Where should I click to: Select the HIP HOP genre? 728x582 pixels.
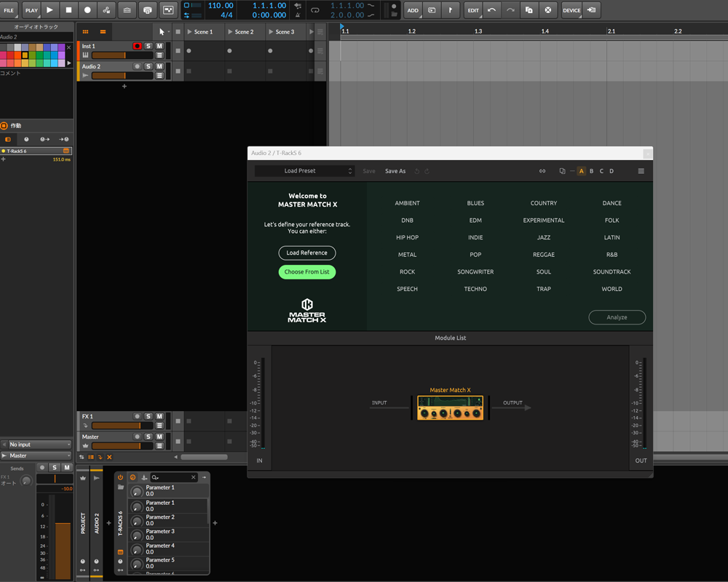pos(407,237)
